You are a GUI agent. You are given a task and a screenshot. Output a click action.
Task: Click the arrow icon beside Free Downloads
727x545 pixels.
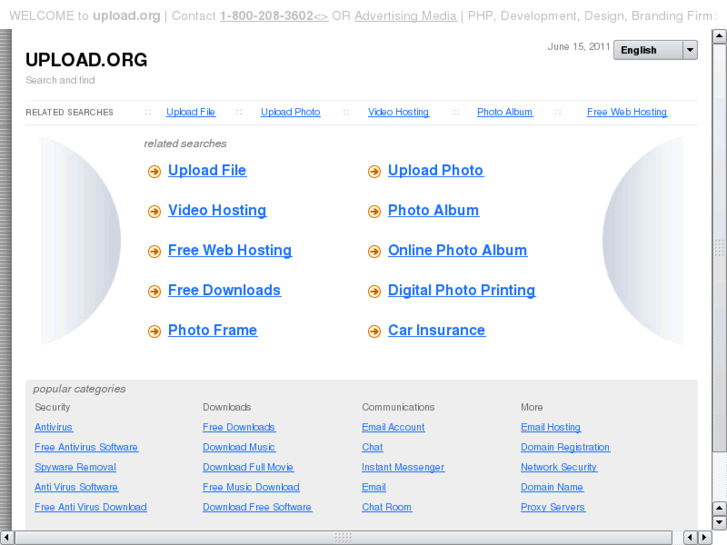pyautogui.click(x=154, y=291)
